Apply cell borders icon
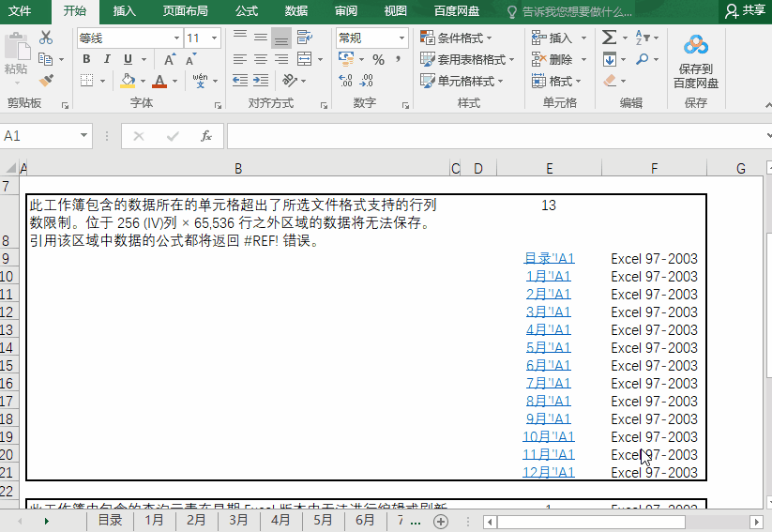This screenshot has height=532, width=772. (86, 81)
